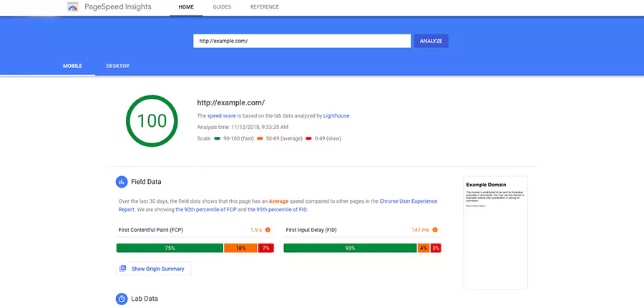
Task: Click the Lab Data heading
Action: pos(145,299)
